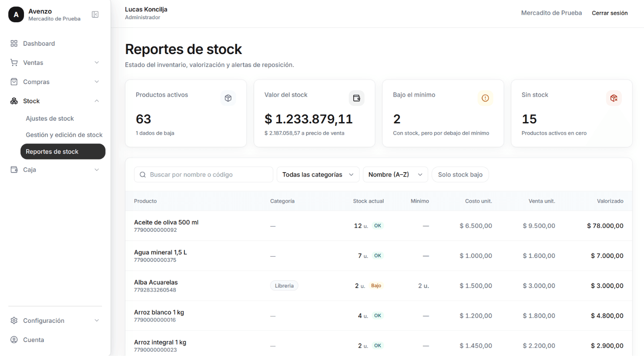The height and width of the screenshot is (356, 644).
Task: Click the Avenzo logo avatar
Action: pos(16,14)
